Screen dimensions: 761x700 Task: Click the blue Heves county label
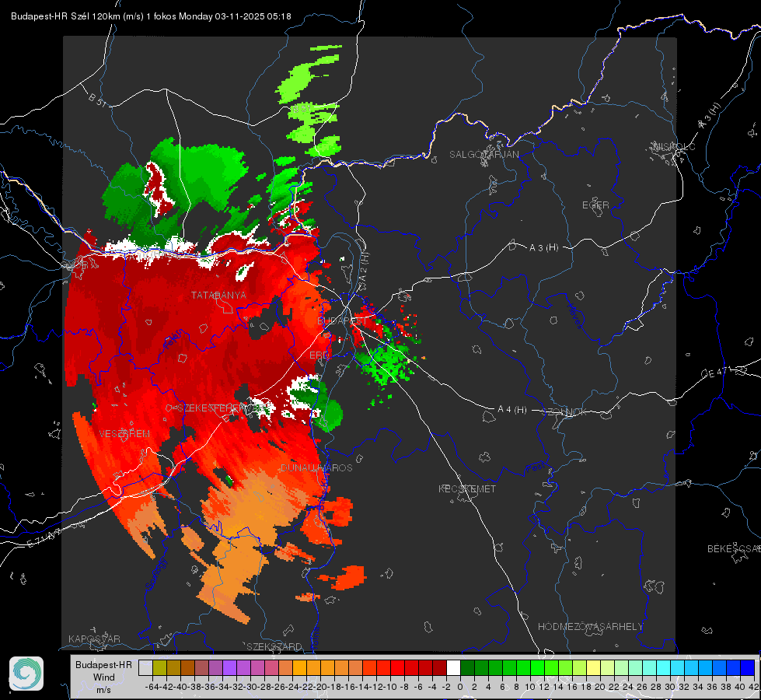575,316
